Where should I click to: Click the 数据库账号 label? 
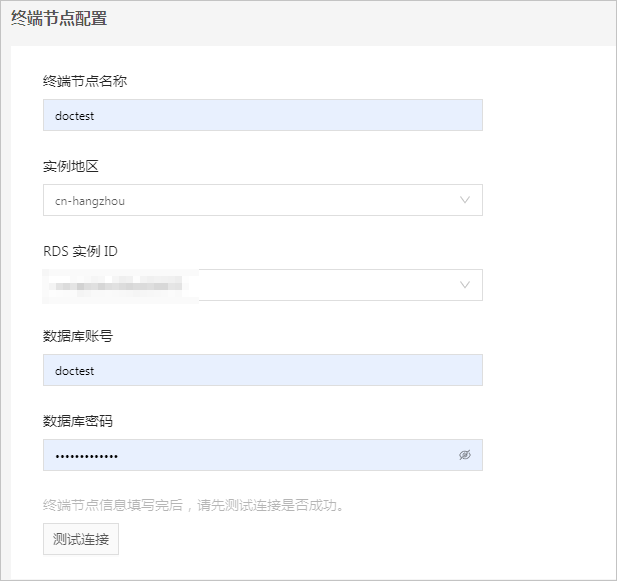pos(78,335)
